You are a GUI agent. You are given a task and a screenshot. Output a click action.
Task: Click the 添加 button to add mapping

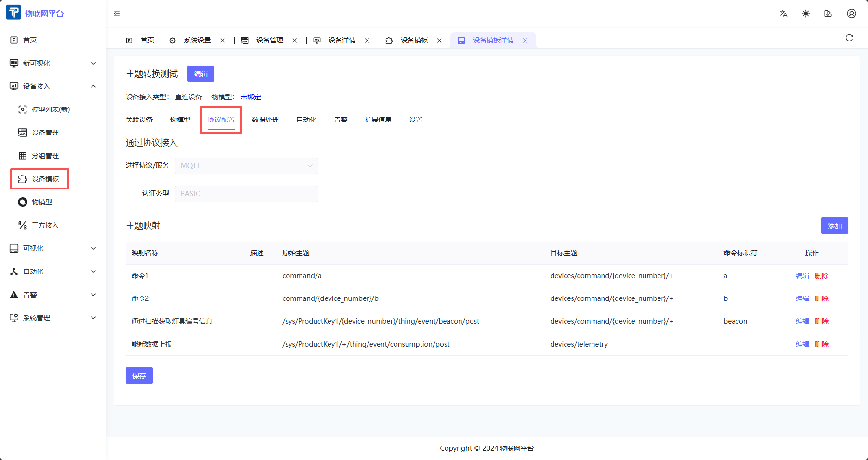835,226
